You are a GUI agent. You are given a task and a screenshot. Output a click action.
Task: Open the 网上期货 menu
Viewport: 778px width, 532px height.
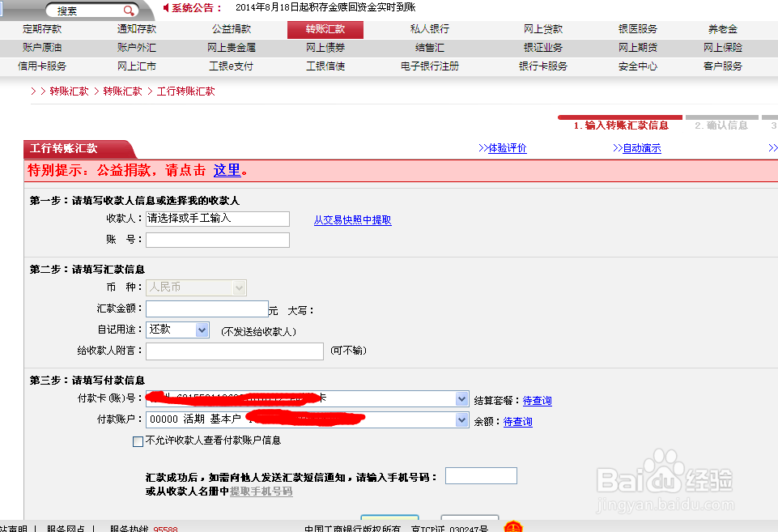[x=638, y=48]
